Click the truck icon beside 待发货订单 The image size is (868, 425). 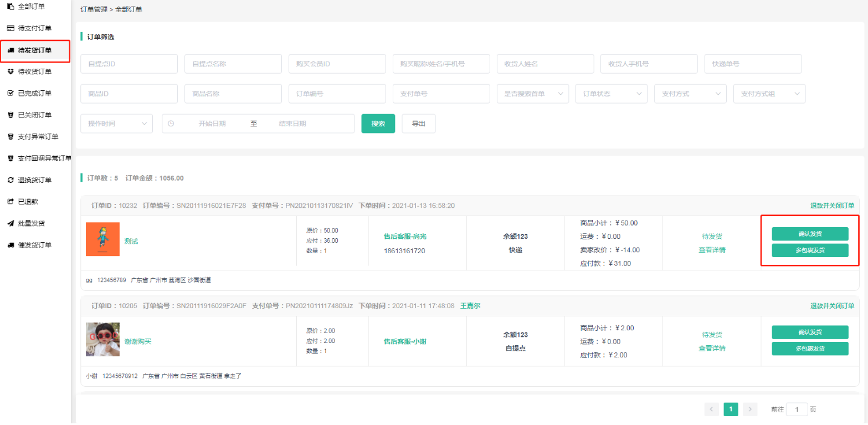click(x=10, y=50)
